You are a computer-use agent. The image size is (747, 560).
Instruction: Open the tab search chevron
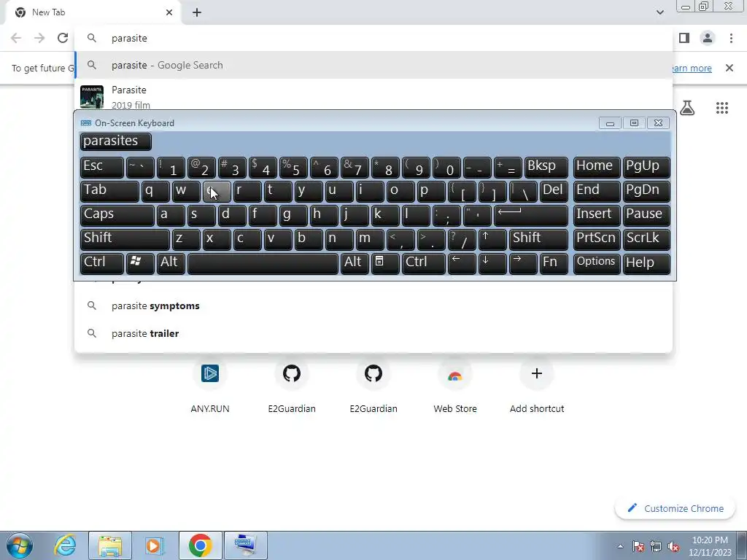659,12
